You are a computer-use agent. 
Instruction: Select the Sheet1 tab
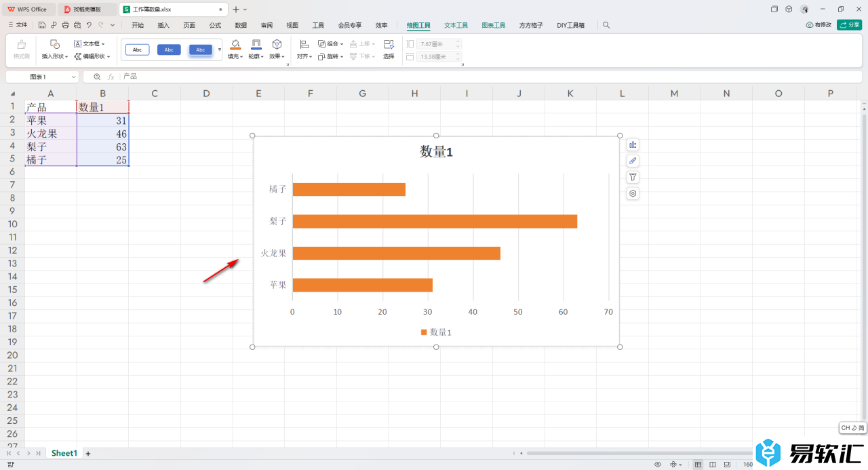[64, 453]
